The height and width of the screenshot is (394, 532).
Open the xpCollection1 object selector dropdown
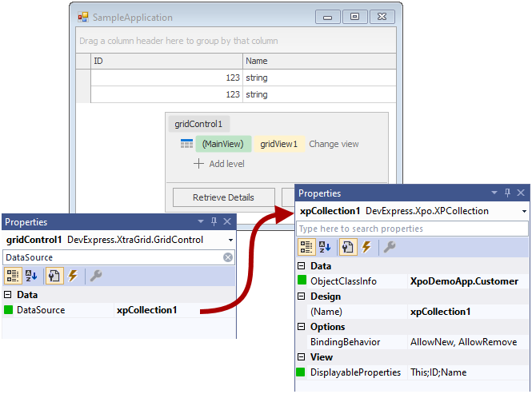point(524,211)
